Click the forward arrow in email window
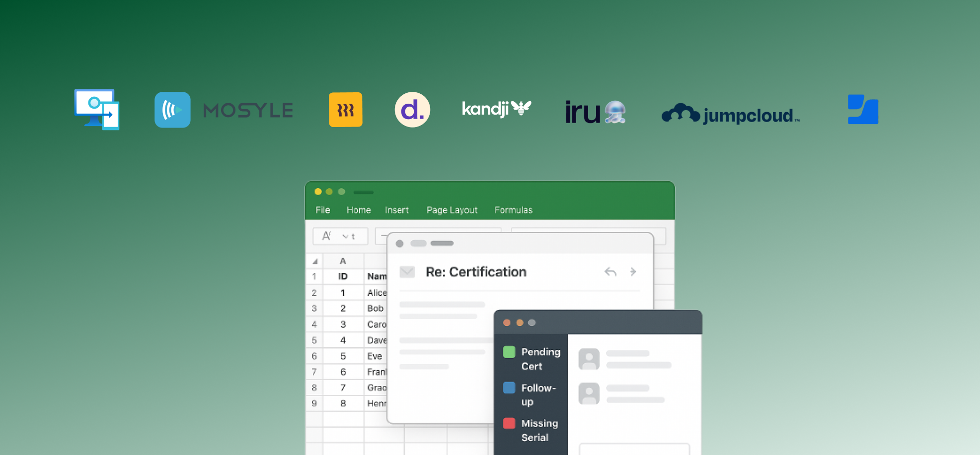Image resolution: width=980 pixels, height=455 pixels. coord(633,272)
